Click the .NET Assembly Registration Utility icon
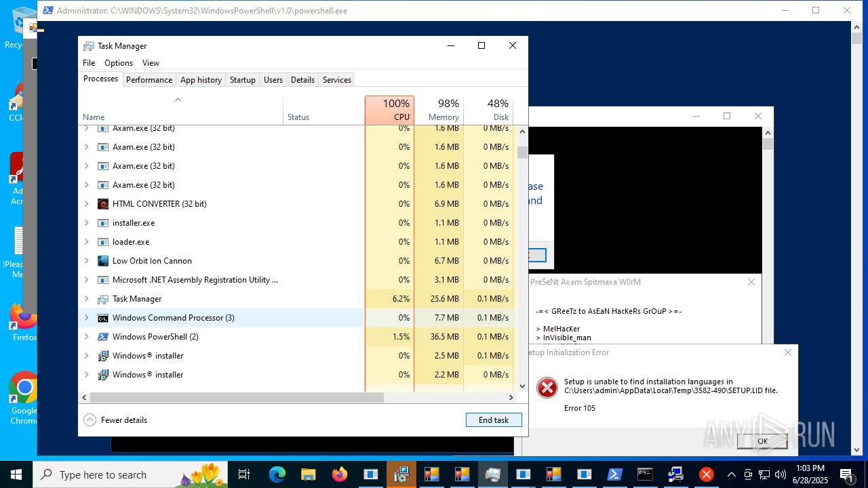The height and width of the screenshot is (488, 868). 103,280
